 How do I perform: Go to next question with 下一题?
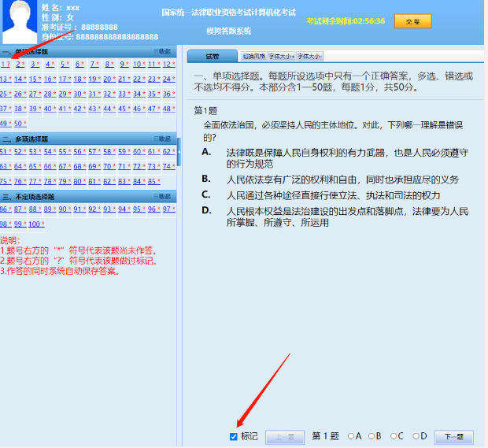[x=453, y=436]
